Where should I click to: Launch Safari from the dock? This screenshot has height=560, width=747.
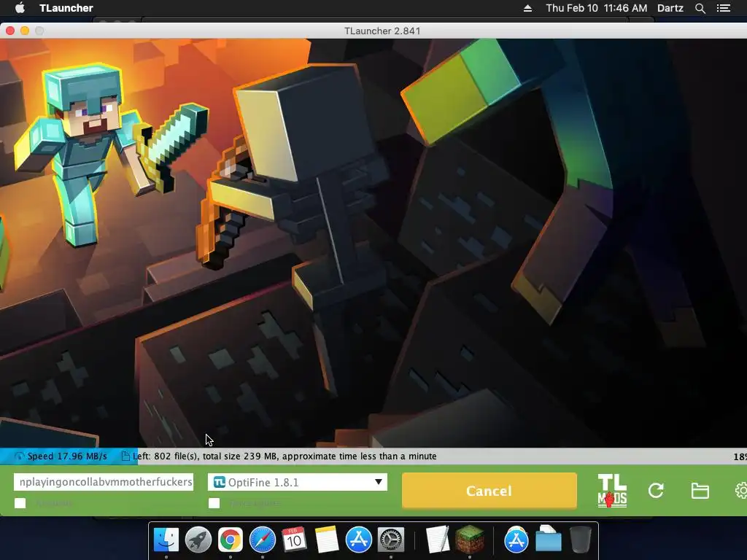click(x=263, y=540)
